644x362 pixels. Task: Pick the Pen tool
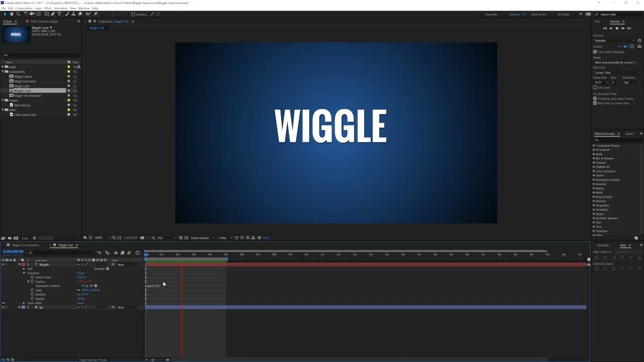[x=53, y=14]
